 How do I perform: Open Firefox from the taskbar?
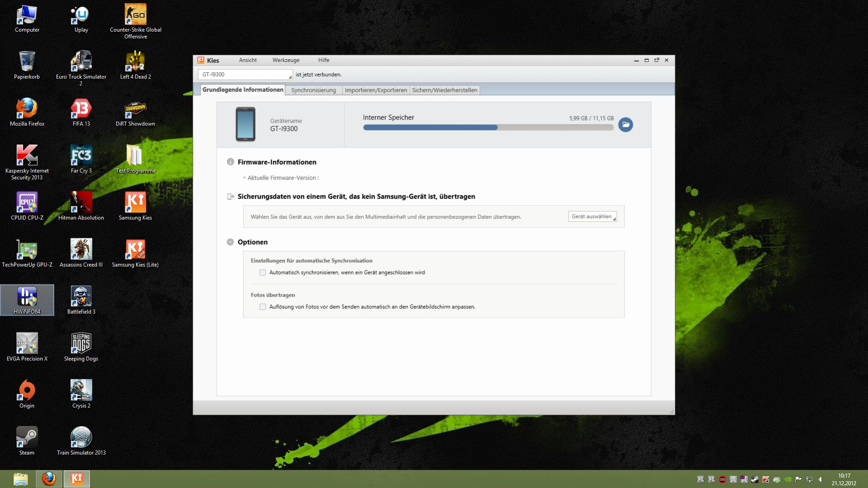click(49, 479)
